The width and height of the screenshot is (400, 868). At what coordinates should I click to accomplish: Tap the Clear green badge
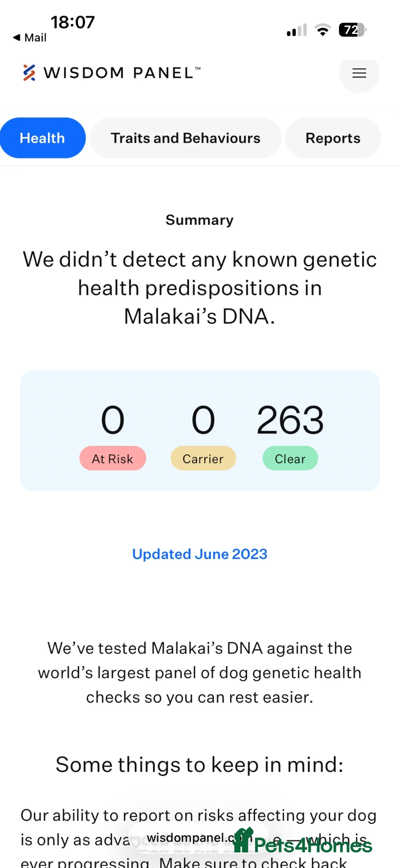point(290,458)
